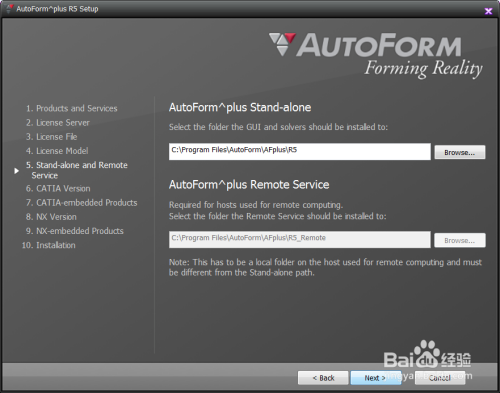Viewport: 500px width, 393px height.
Task: Select step 7 CATIA-embedded Products
Action: click(x=82, y=203)
